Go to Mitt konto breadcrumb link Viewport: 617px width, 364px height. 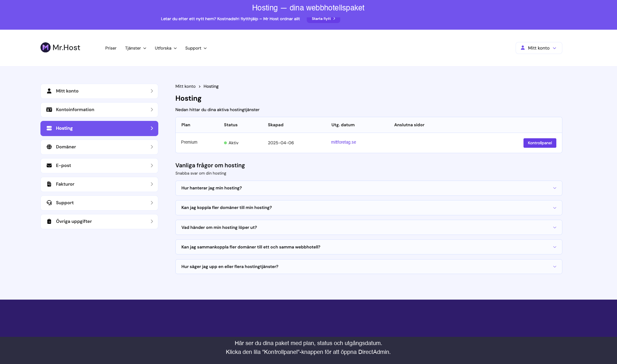[x=185, y=87]
